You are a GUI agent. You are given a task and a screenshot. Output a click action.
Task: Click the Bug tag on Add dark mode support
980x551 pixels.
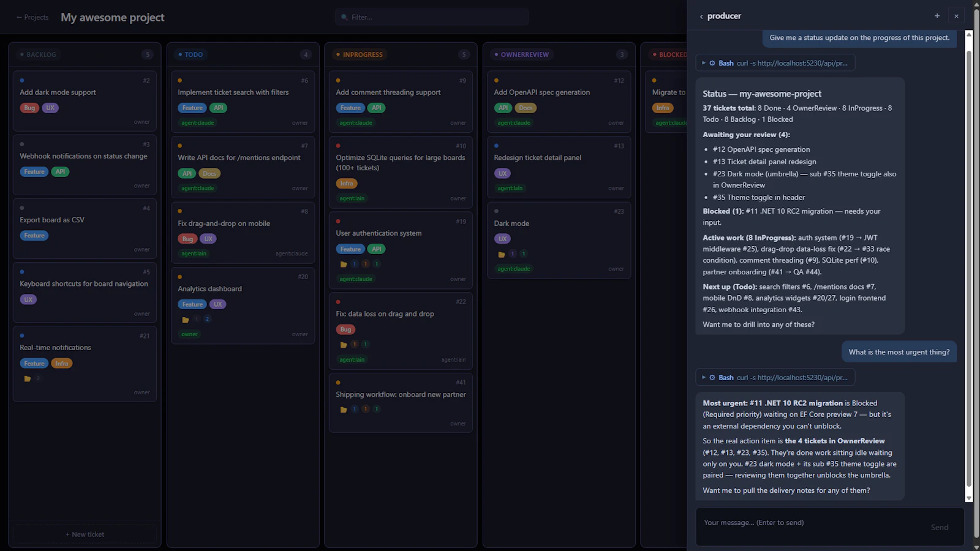coord(29,108)
